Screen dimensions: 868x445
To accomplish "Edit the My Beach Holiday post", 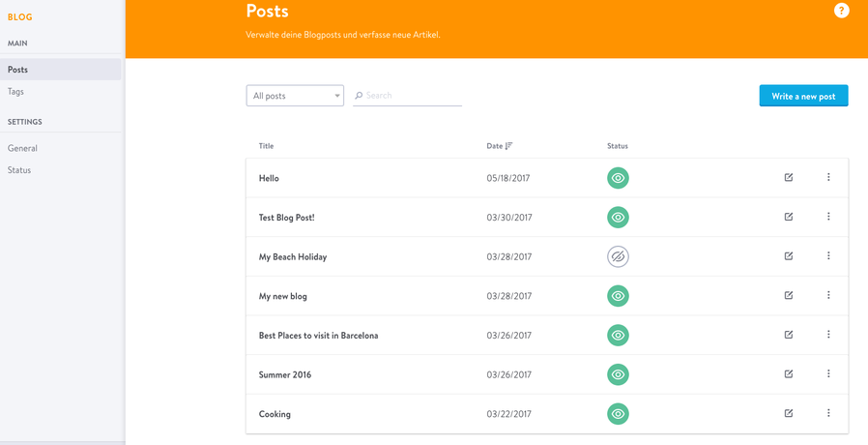I will [789, 256].
